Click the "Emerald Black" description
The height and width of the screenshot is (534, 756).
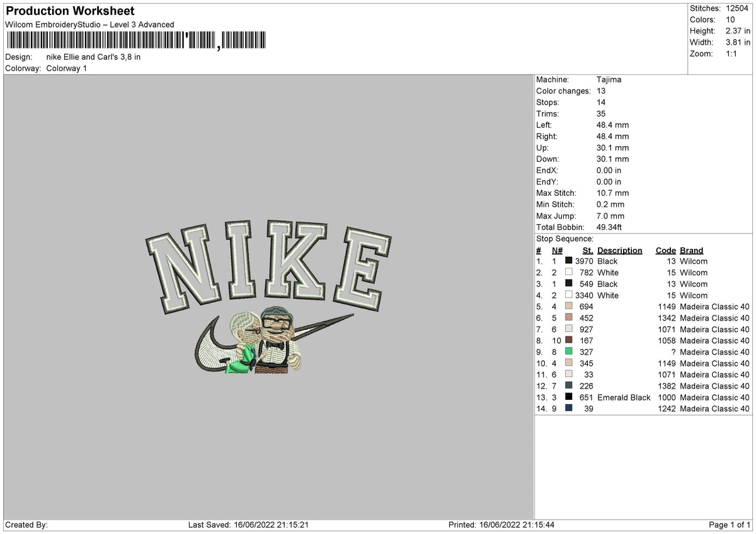click(624, 397)
